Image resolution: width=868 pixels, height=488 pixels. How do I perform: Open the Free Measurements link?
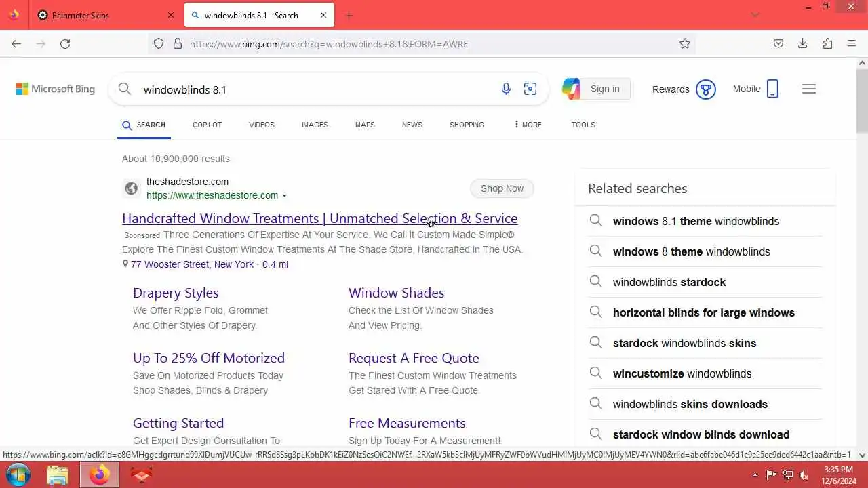407,423
